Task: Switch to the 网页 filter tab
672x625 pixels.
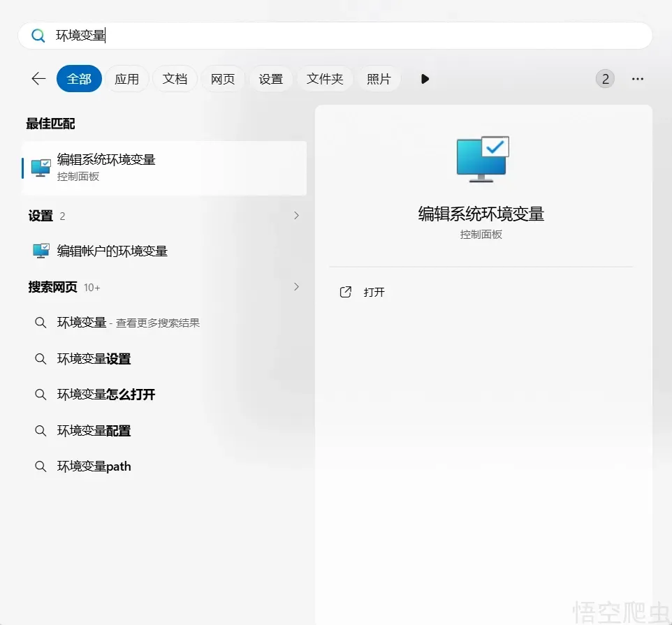Action: pos(222,79)
